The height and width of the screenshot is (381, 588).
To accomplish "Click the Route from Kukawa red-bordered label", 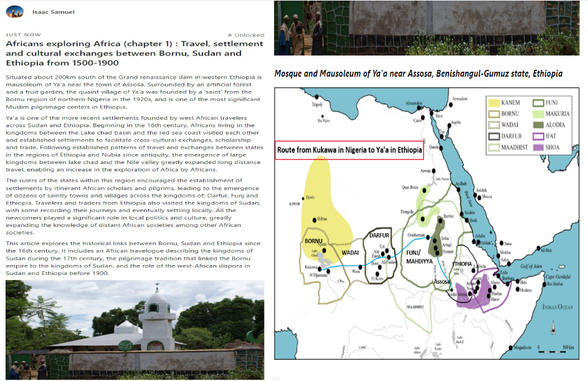I will 349,150.
